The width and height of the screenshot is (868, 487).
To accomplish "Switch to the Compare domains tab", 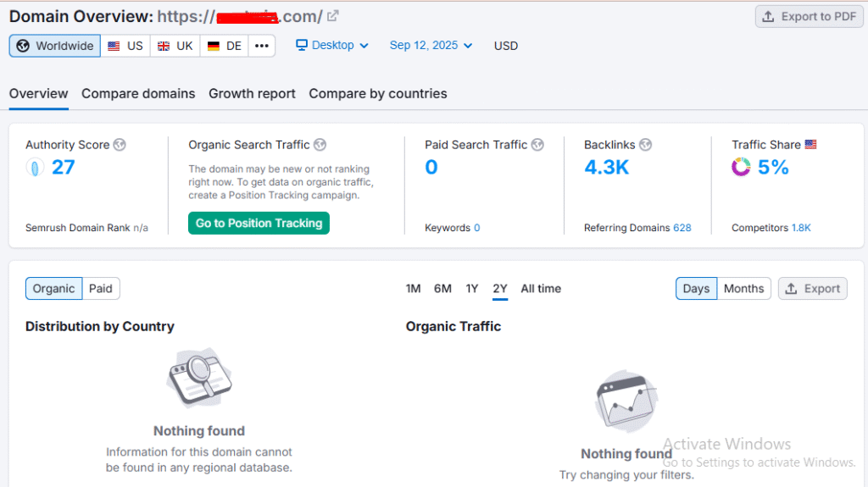I will 138,94.
